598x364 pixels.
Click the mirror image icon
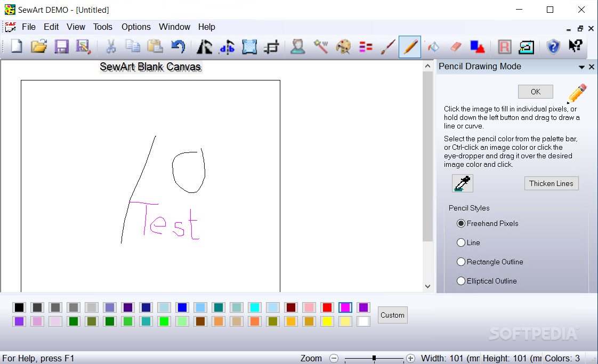pos(205,46)
